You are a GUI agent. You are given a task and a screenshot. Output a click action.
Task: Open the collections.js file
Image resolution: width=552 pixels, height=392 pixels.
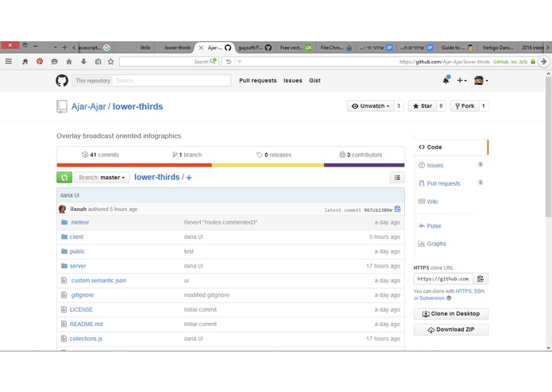pos(86,339)
